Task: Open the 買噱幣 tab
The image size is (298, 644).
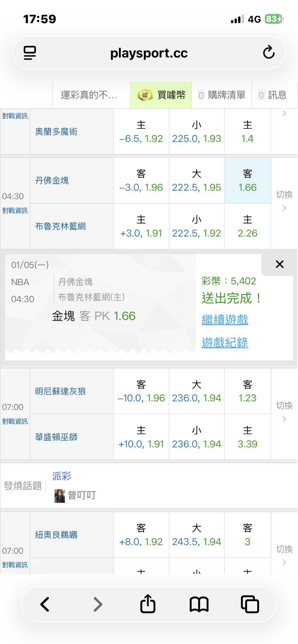Action: click(x=161, y=95)
